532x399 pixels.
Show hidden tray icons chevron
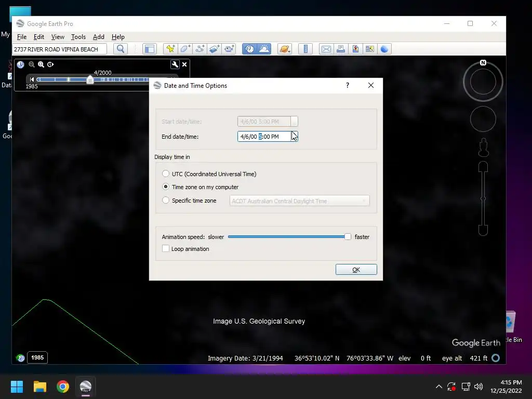[438, 387]
